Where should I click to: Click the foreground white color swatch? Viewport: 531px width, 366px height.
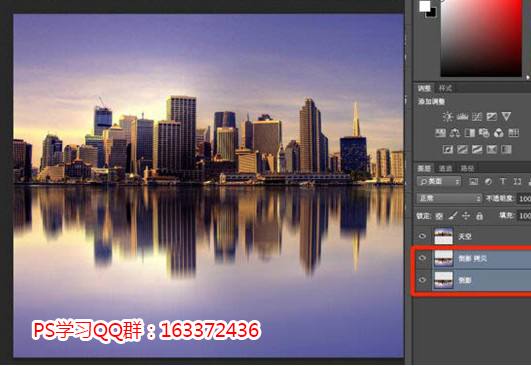click(424, 6)
